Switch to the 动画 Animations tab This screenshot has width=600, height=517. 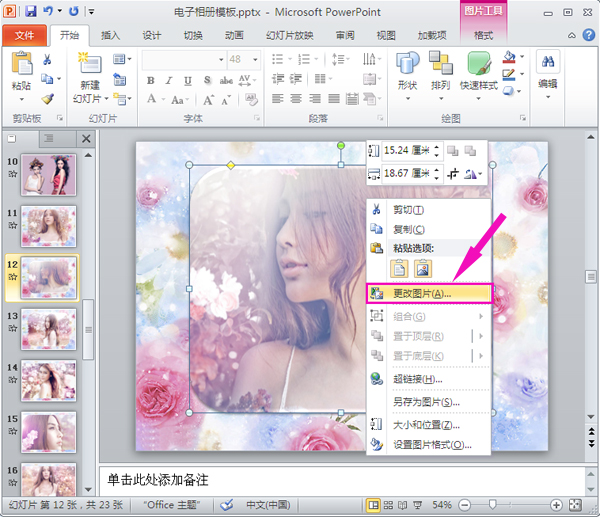[234, 36]
